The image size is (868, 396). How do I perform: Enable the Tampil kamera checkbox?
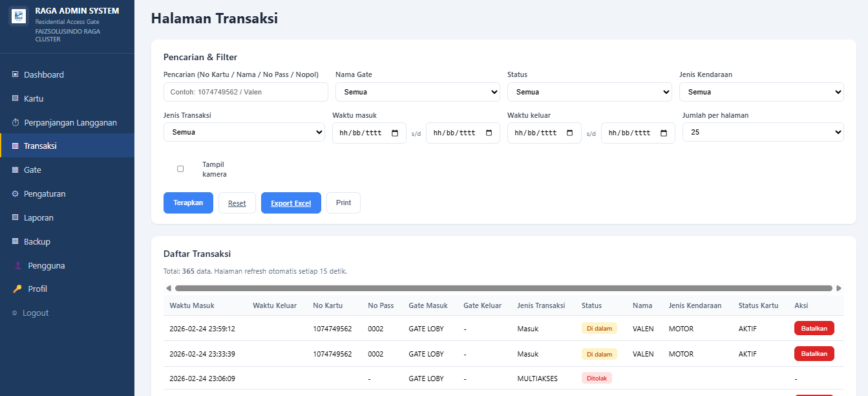coord(180,169)
